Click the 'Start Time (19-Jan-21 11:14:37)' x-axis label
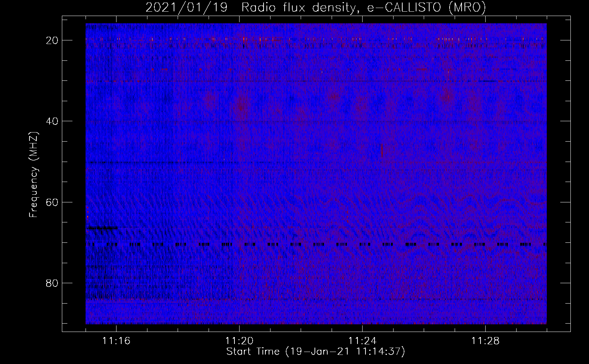The height and width of the screenshot is (364, 589). (x=316, y=352)
